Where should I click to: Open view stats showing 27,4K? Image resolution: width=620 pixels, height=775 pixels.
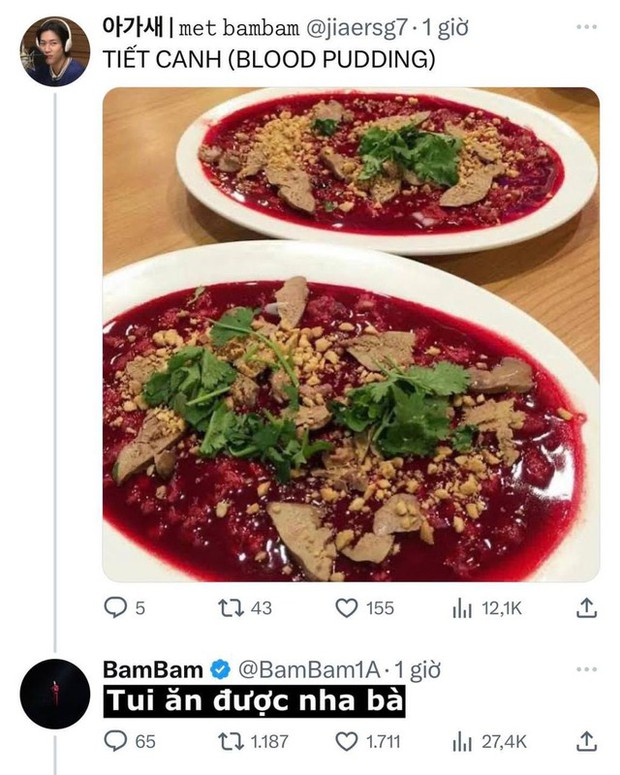coord(465,741)
